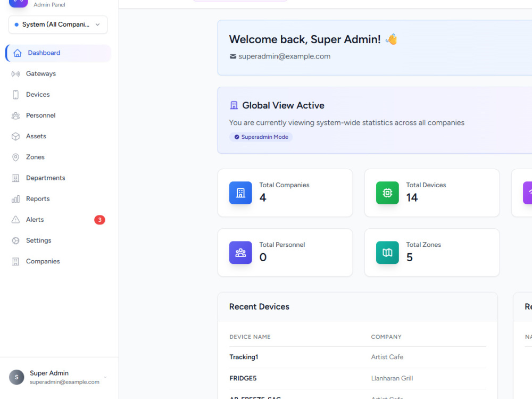Click the Reports bar chart icon
This screenshot has height=399, width=532.
click(15, 199)
